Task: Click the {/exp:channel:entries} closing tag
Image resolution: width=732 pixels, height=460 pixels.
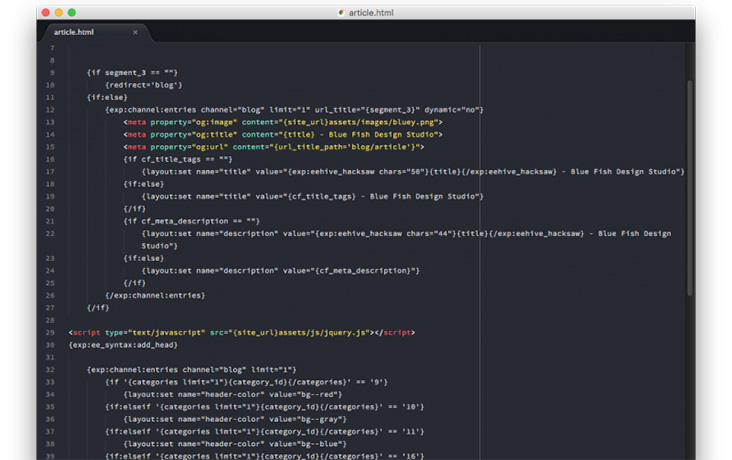Action: pyautogui.click(x=155, y=296)
